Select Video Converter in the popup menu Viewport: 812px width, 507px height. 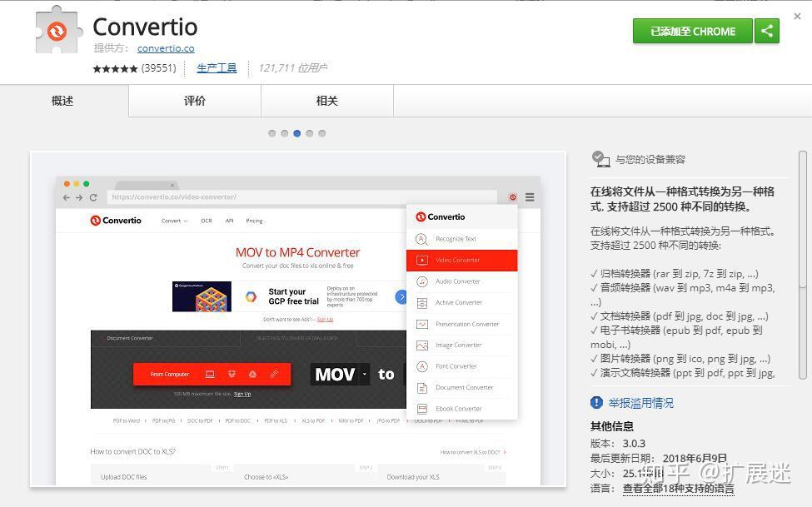462,260
